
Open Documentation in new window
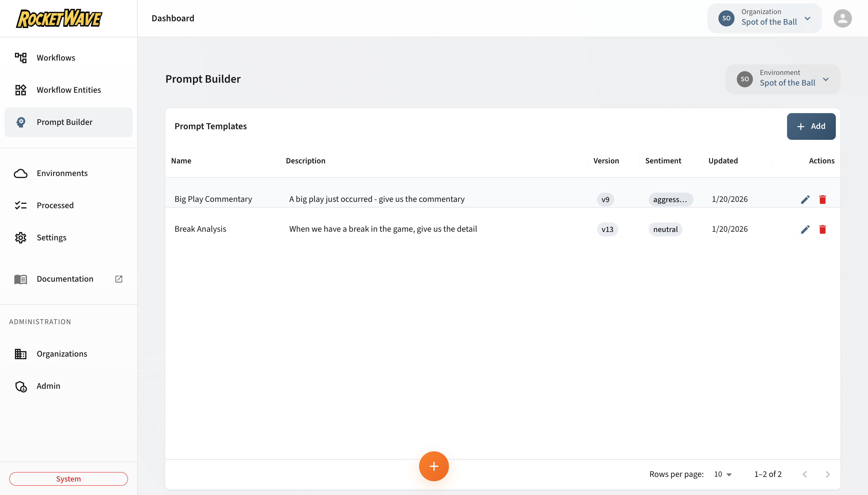tap(119, 279)
